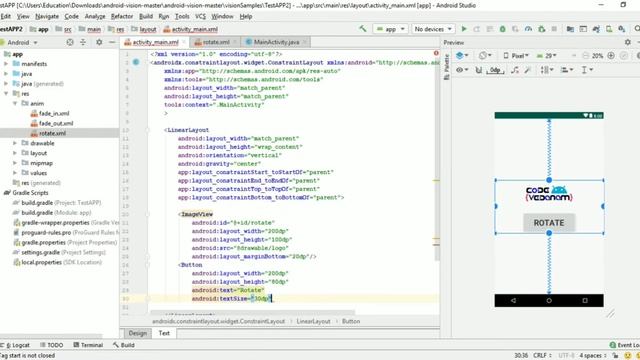Open the TODO tool window

(51, 345)
